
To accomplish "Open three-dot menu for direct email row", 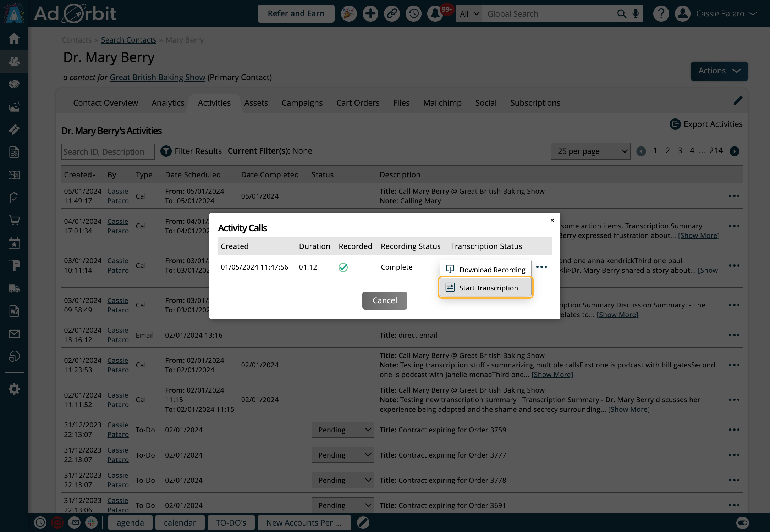I will click(734, 335).
